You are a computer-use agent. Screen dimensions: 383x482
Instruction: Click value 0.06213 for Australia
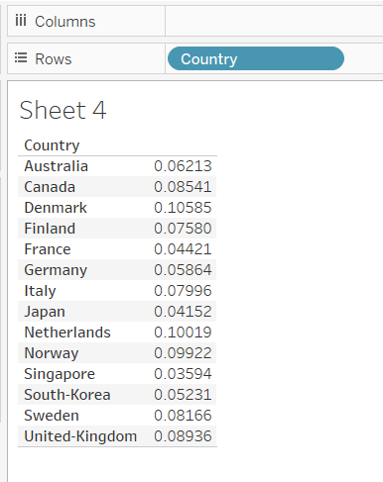click(x=183, y=166)
